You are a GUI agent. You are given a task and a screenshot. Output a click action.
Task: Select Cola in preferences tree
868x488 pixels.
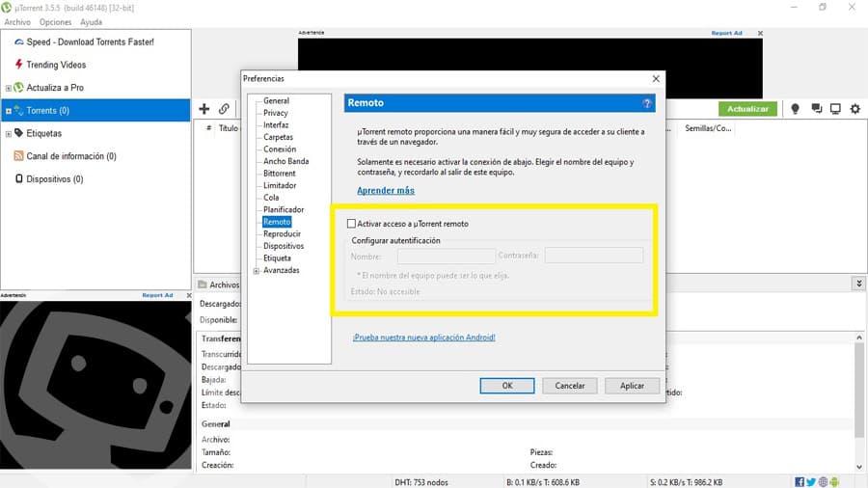[271, 198]
